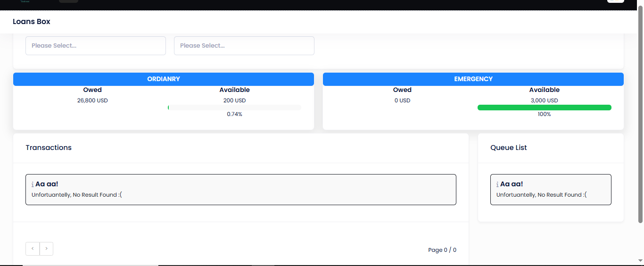Click the Queue List panel heading
Viewport: 644px width, 266px height.
[x=509, y=148]
